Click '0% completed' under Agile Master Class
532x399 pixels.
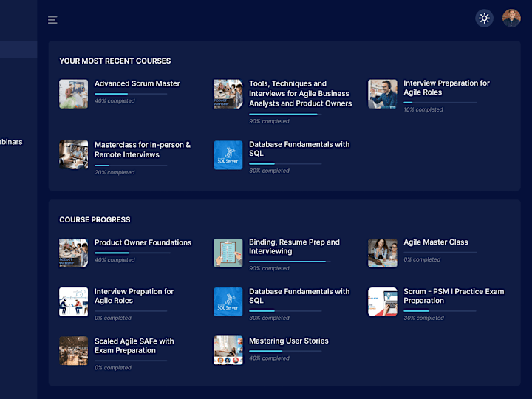click(422, 259)
